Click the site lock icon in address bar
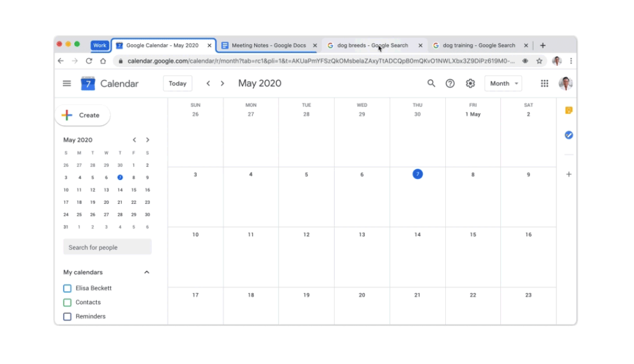 [x=120, y=61]
